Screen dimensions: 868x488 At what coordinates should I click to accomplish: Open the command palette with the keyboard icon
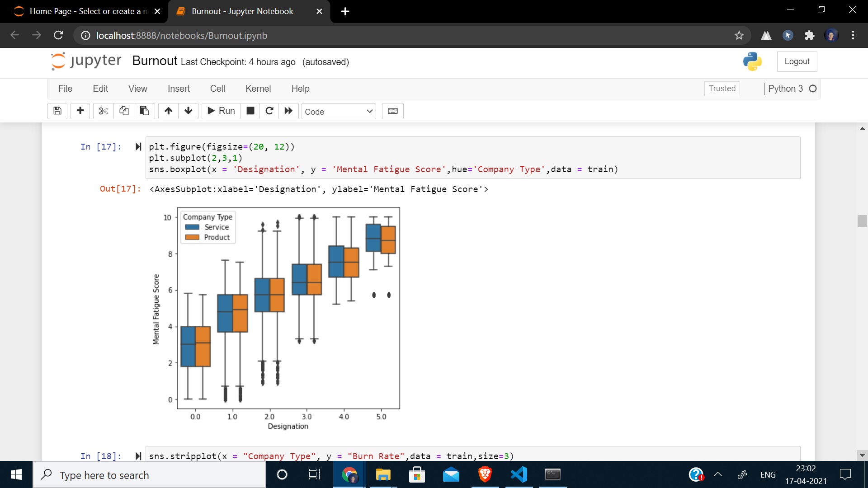click(392, 111)
